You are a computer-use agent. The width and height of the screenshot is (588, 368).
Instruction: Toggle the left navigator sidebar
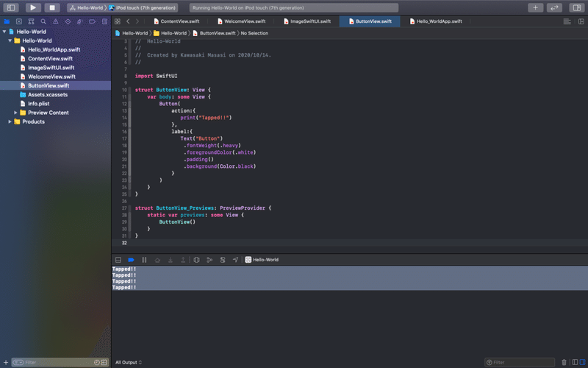pyautogui.click(x=11, y=7)
